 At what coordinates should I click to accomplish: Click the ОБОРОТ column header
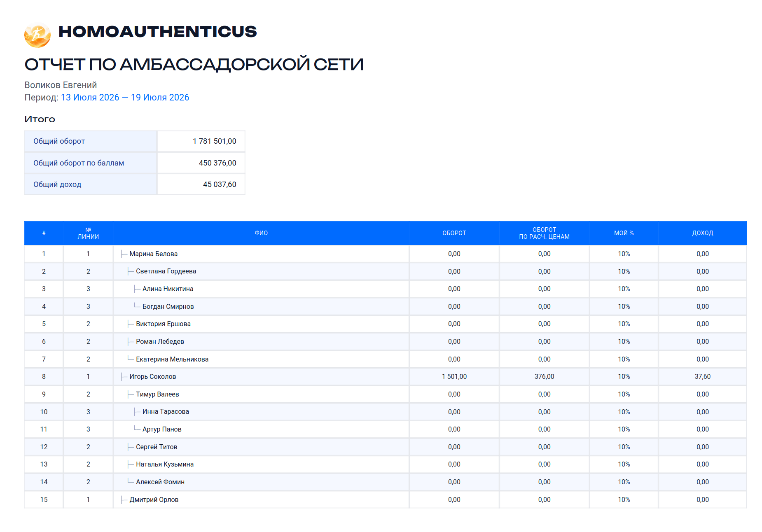click(454, 233)
